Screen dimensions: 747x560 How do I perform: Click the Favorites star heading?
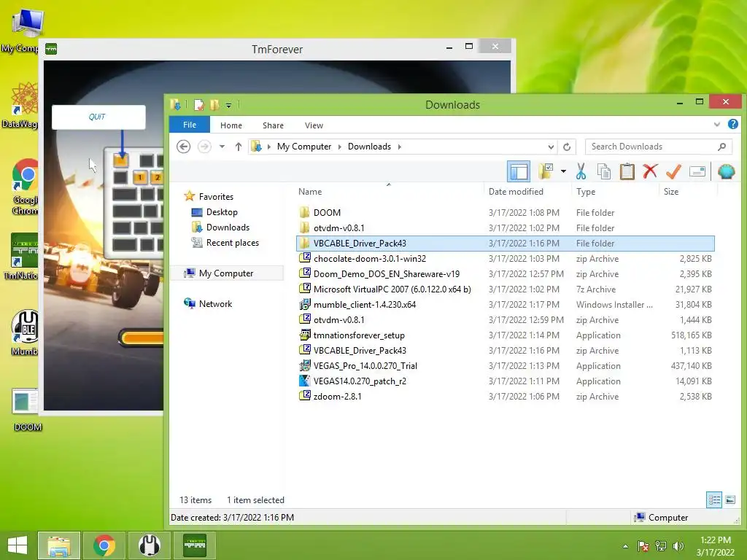click(216, 196)
